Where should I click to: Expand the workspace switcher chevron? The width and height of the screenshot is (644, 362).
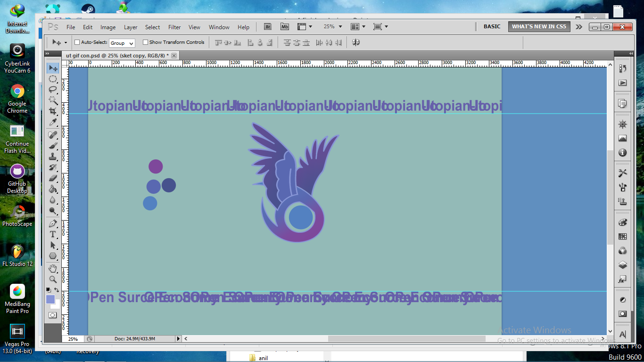pos(579,27)
